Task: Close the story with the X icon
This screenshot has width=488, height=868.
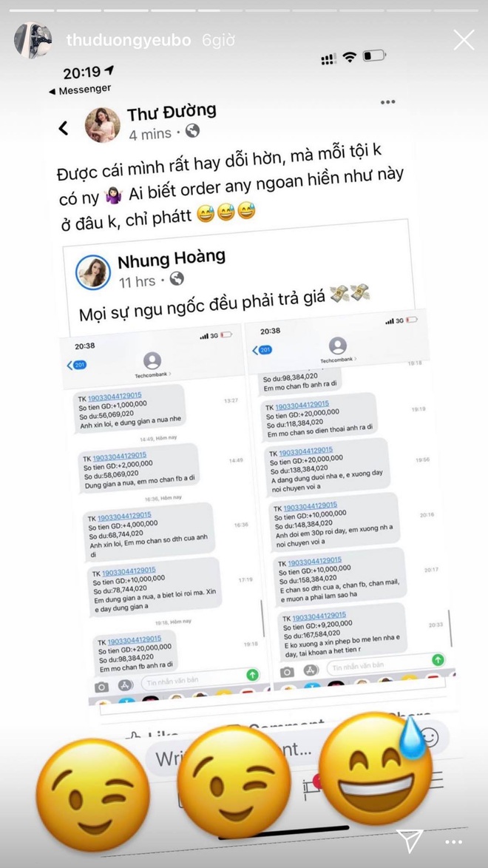Action: [x=464, y=40]
